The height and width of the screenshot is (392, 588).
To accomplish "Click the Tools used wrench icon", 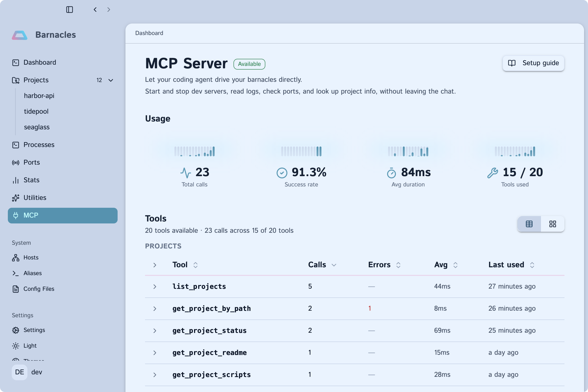I will [x=493, y=173].
